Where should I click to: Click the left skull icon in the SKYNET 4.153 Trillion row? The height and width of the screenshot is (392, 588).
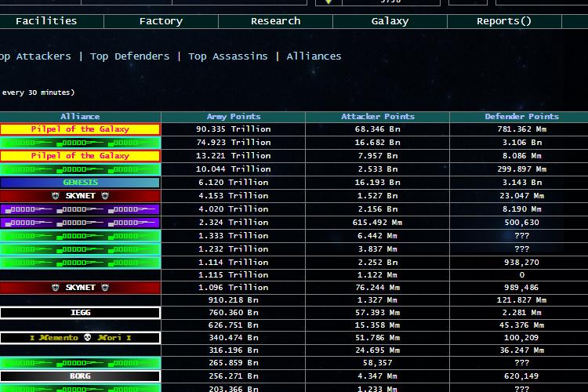[x=56, y=195]
